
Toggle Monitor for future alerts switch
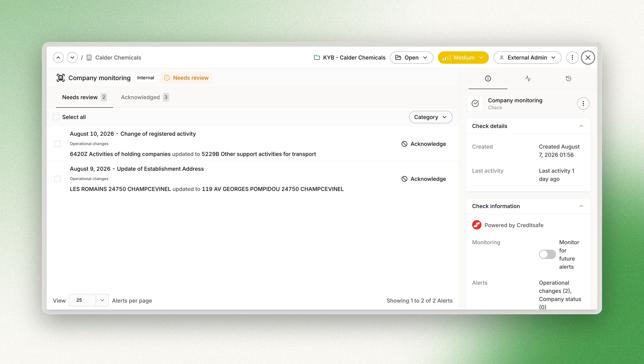547,254
